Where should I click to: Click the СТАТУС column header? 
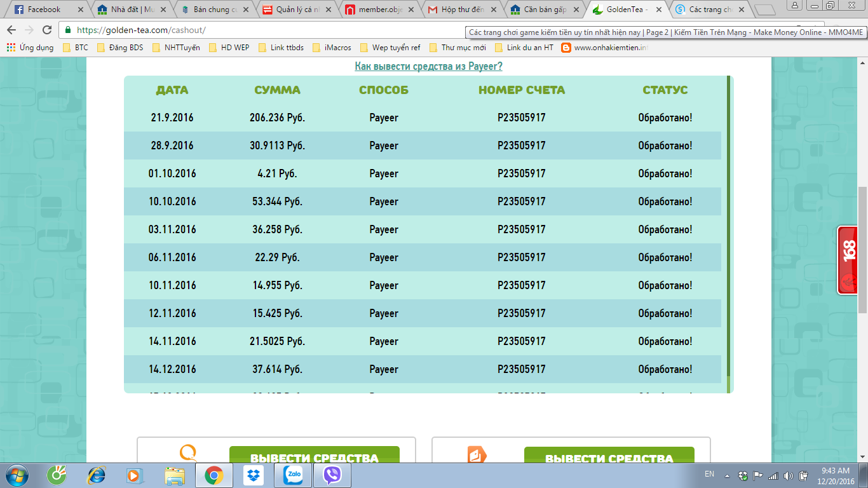[x=665, y=90]
